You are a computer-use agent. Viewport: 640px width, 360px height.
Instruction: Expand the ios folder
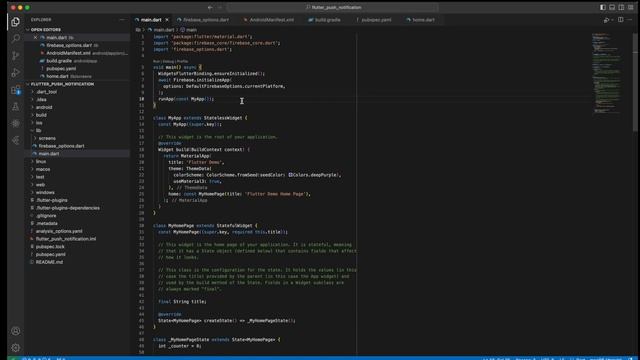(39, 123)
